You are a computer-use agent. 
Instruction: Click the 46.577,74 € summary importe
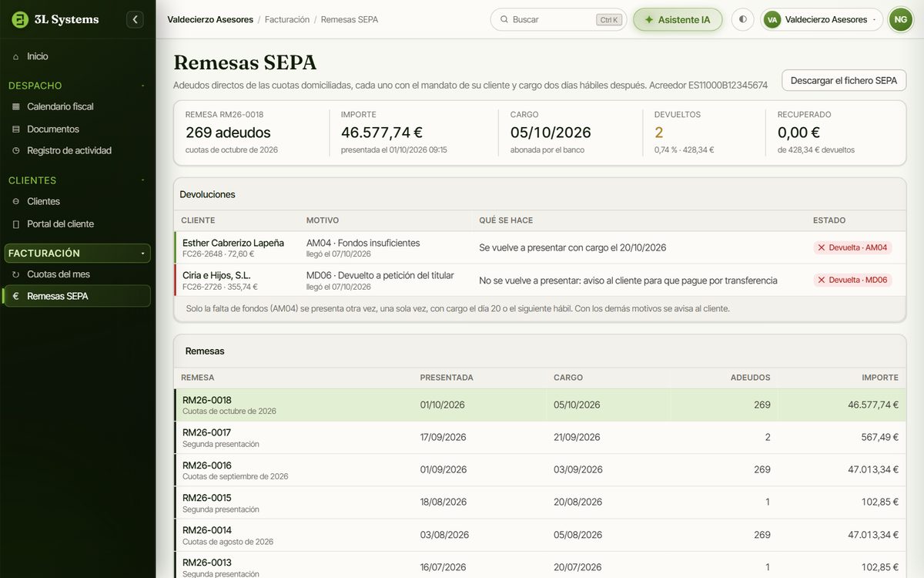point(382,133)
